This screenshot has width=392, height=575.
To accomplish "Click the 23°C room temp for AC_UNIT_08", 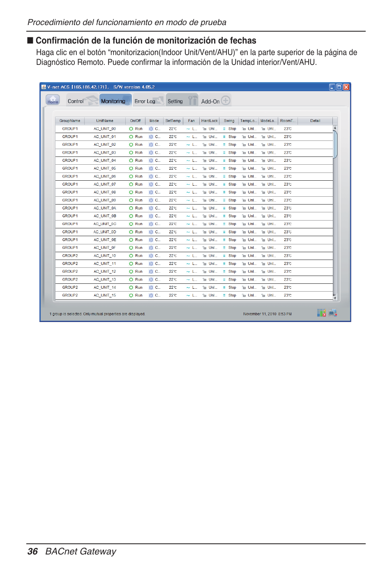I will pyautogui.click(x=288, y=192).
